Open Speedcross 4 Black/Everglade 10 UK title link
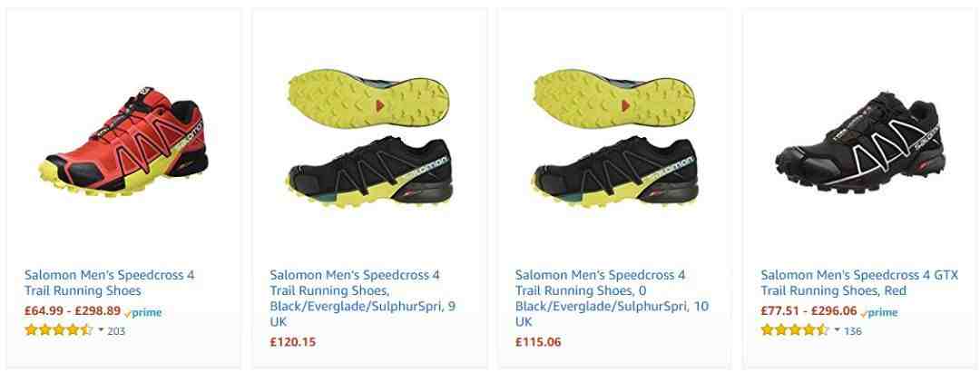980x373 pixels. click(612, 299)
